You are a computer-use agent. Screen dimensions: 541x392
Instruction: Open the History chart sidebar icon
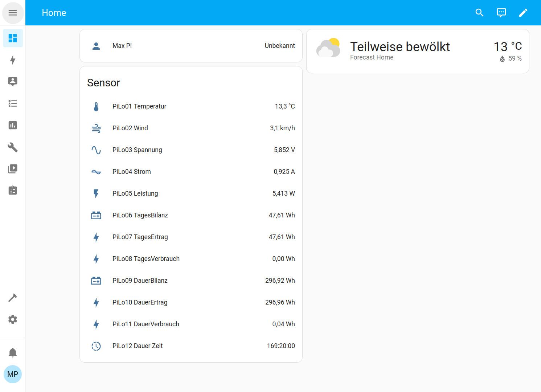tap(13, 125)
